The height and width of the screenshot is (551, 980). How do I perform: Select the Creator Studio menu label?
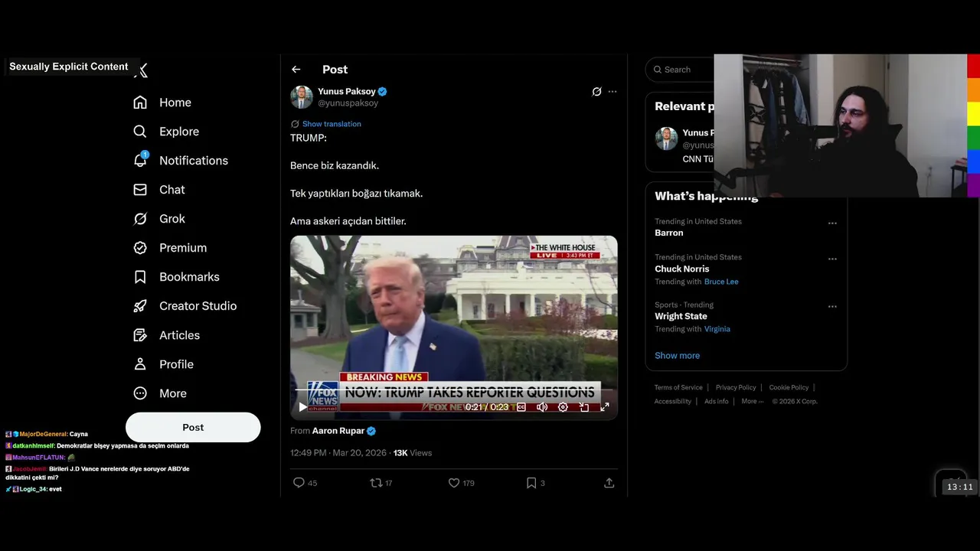point(198,306)
